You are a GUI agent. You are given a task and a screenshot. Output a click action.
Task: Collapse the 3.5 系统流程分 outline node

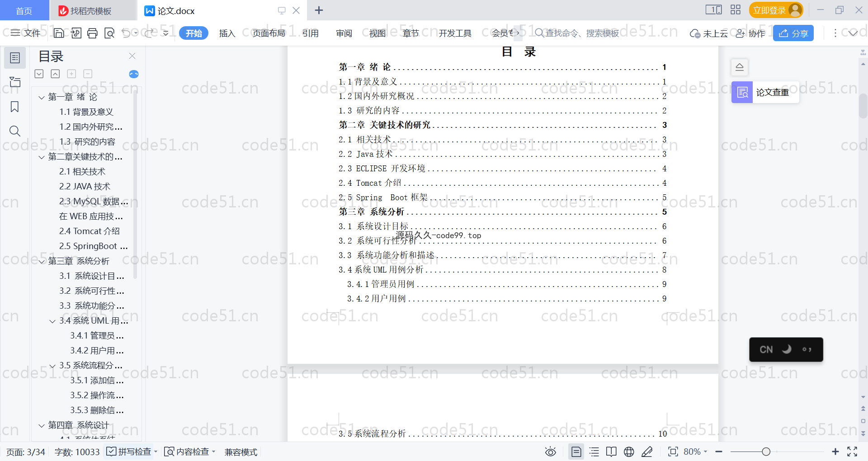pos(52,366)
